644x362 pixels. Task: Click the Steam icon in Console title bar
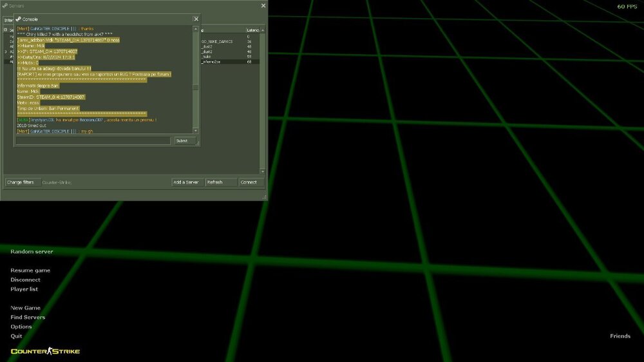point(18,19)
